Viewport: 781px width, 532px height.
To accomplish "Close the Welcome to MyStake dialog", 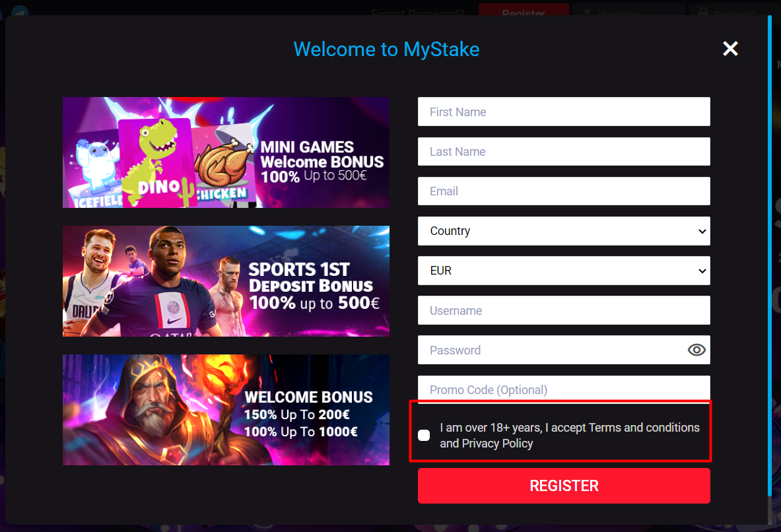I will pyautogui.click(x=730, y=48).
